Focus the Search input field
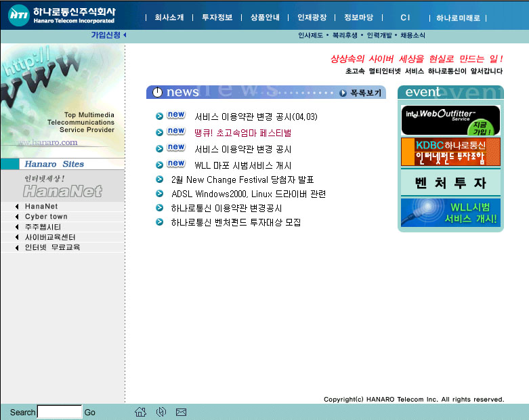The height and width of the screenshot is (420, 529). click(x=60, y=412)
